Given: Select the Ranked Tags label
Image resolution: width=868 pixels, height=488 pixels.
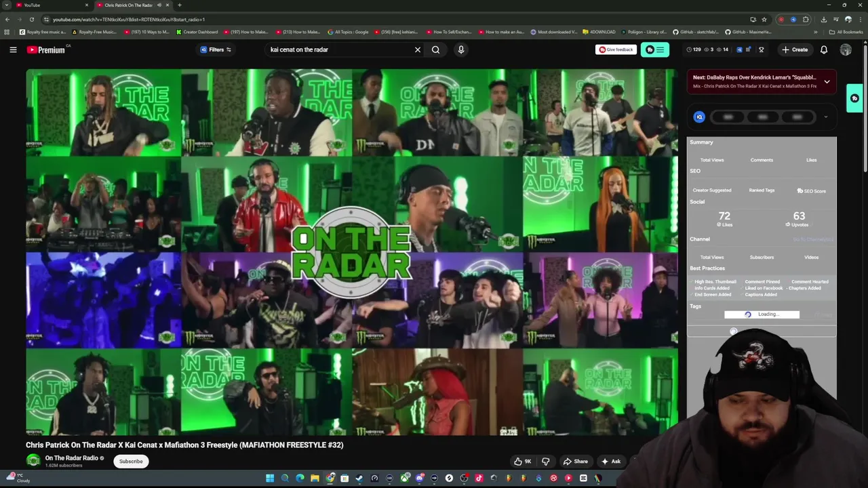Looking at the screenshot, I should (762, 190).
